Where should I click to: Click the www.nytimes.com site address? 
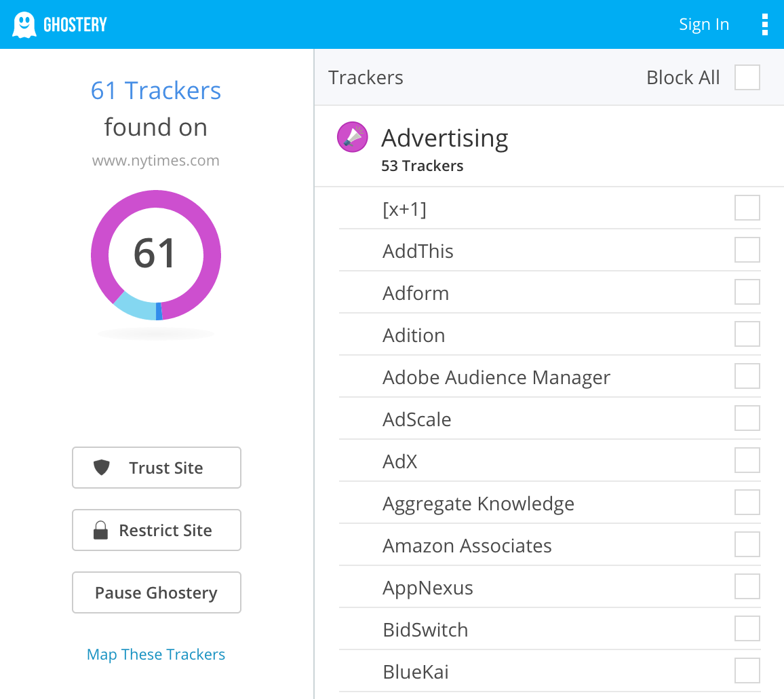click(x=155, y=161)
